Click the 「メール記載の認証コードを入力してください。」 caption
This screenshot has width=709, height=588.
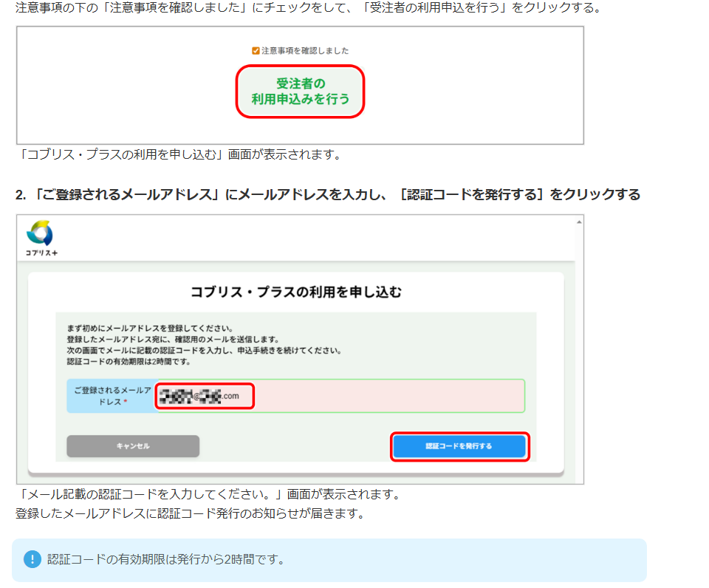pyautogui.click(x=210, y=493)
